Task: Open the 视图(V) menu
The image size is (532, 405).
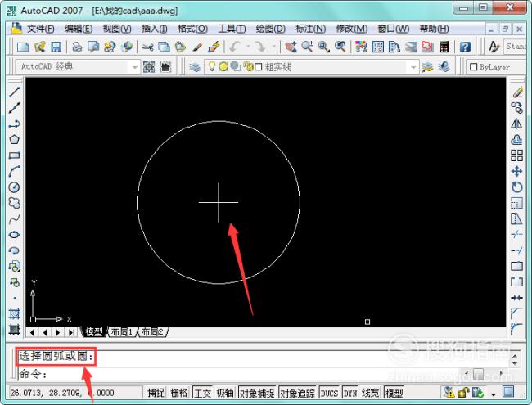Action: (117, 29)
